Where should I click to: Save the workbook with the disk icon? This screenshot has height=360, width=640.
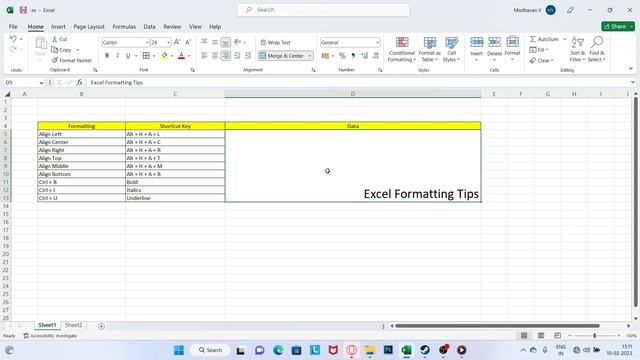pos(23,10)
